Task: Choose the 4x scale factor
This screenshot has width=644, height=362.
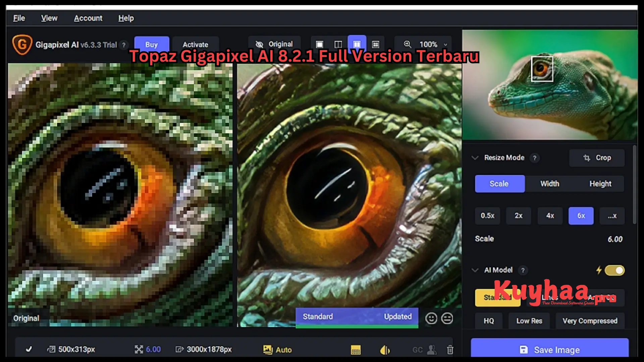Action: coord(550,216)
